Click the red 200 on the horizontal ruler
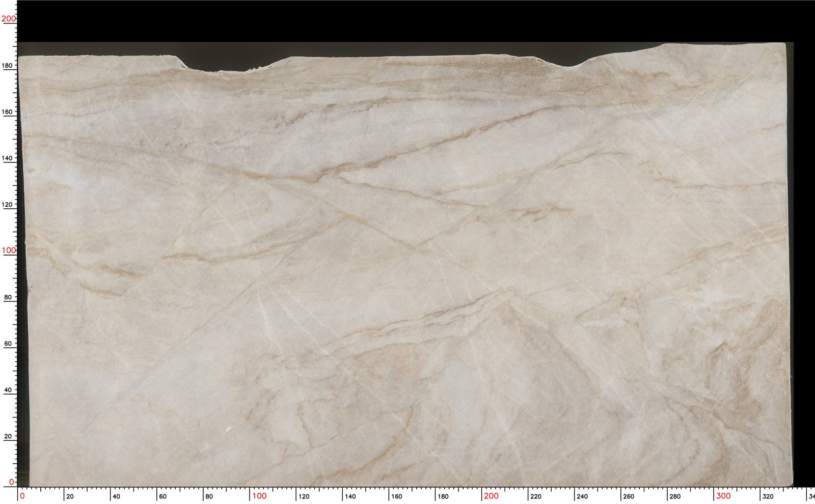This screenshot has width=815, height=504. coord(491,496)
